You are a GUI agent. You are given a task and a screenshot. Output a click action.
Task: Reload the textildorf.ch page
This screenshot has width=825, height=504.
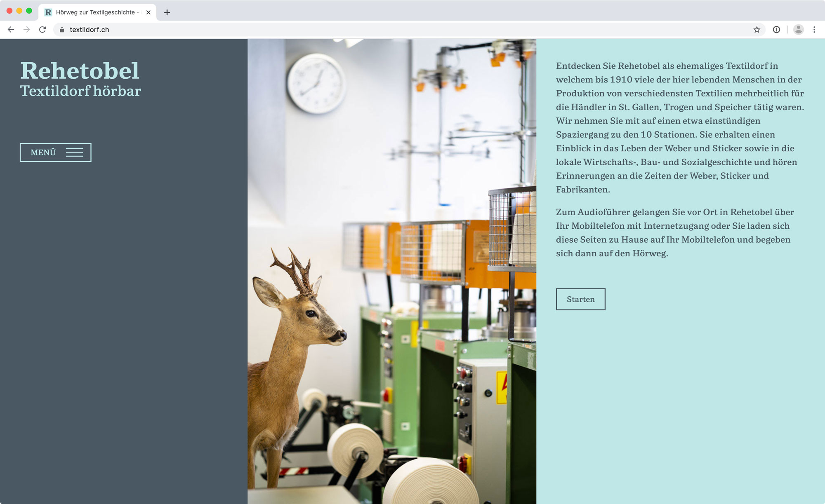tap(42, 30)
